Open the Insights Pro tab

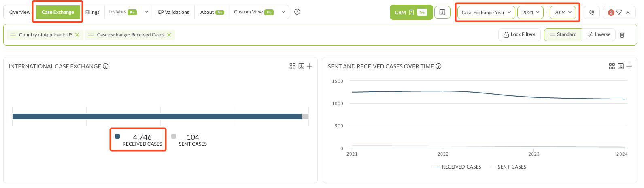pyautogui.click(x=123, y=12)
